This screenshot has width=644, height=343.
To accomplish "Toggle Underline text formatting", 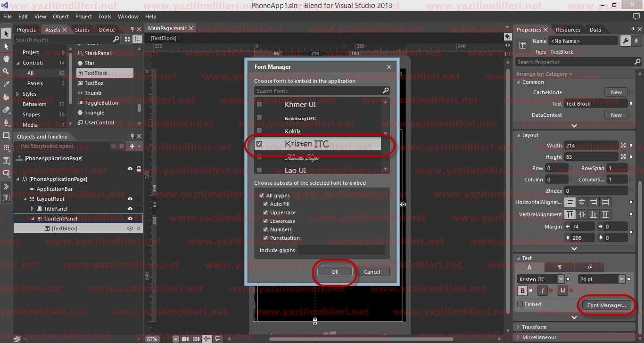I will pyautogui.click(x=562, y=291).
